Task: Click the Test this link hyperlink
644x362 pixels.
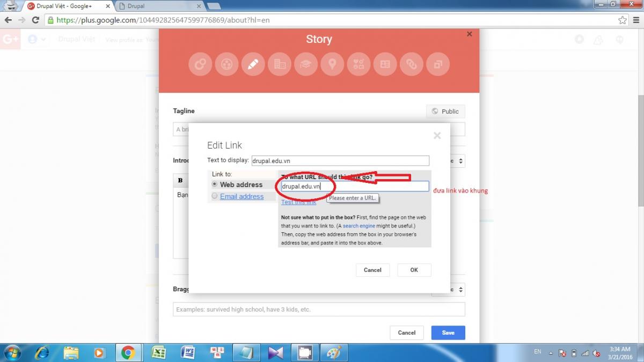Action: [298, 202]
